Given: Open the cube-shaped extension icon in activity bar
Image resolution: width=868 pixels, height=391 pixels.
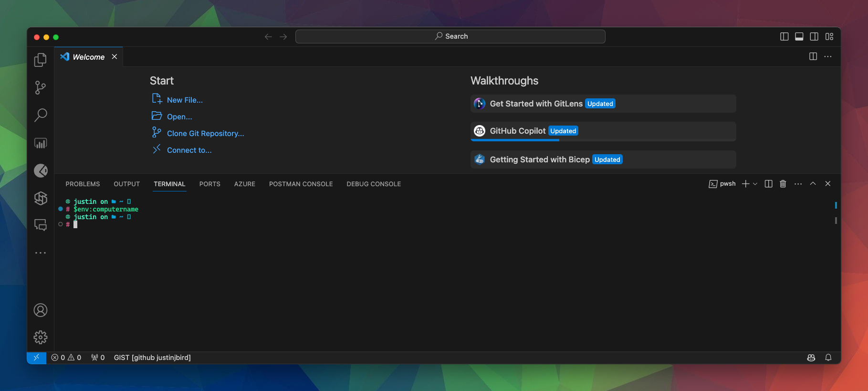Looking at the screenshot, I should [x=41, y=198].
